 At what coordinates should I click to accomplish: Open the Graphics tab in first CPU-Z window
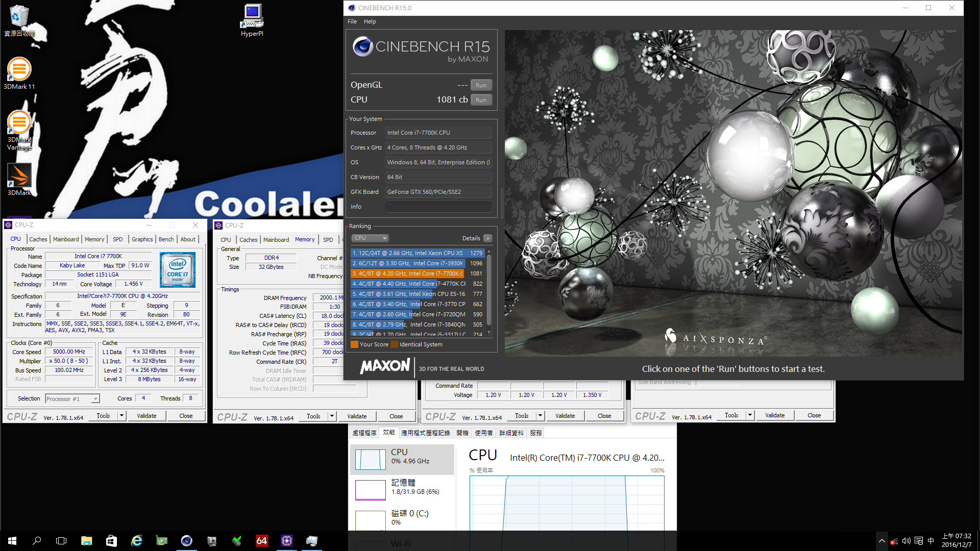click(142, 239)
